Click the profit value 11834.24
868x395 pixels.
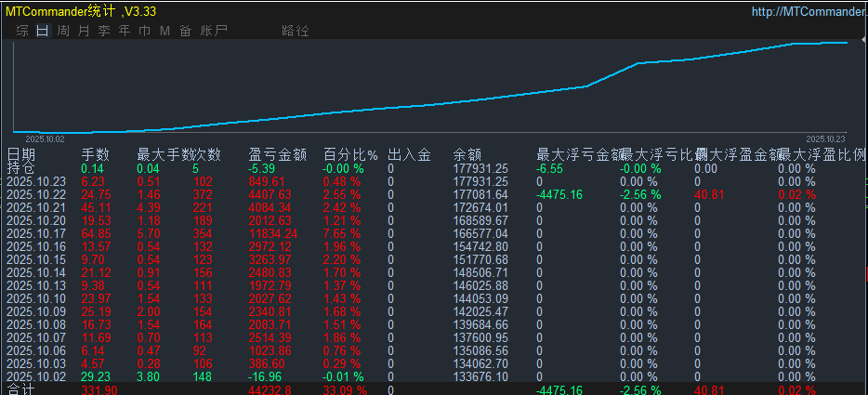tap(273, 234)
